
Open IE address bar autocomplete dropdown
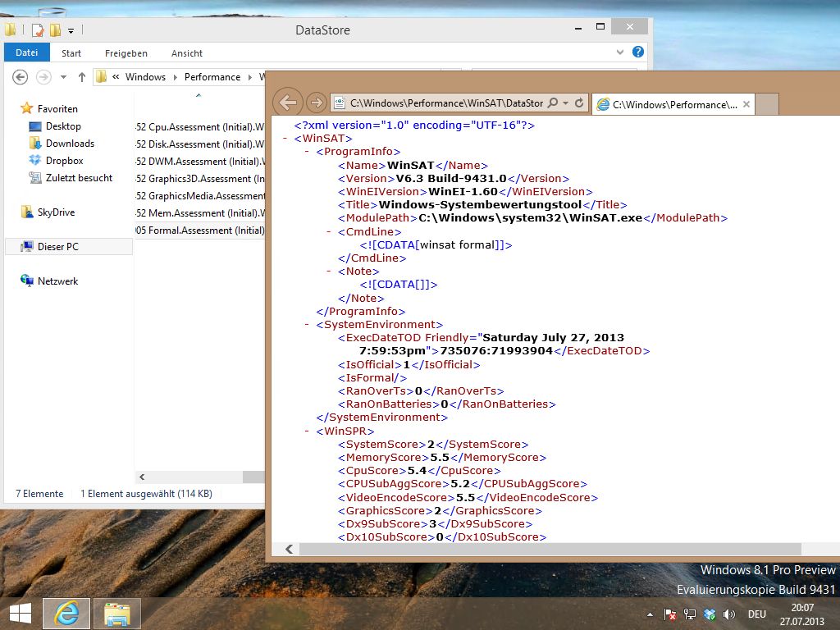pyautogui.click(x=566, y=103)
